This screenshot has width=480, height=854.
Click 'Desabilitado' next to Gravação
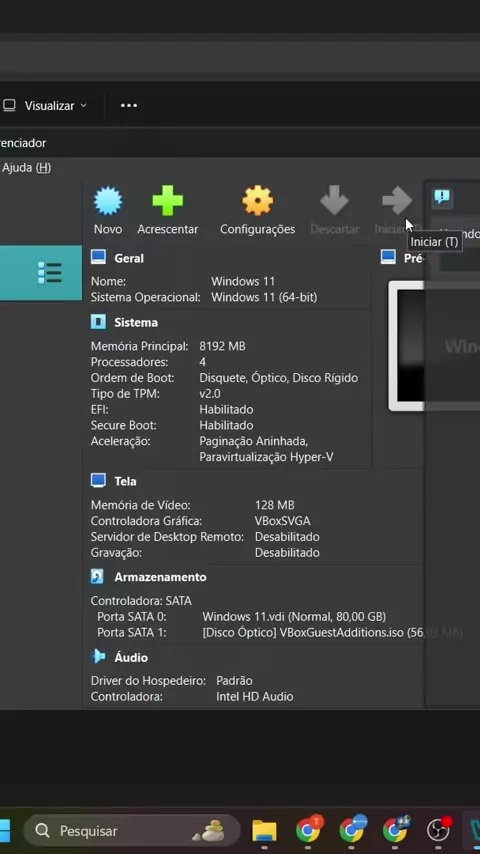[x=287, y=552]
